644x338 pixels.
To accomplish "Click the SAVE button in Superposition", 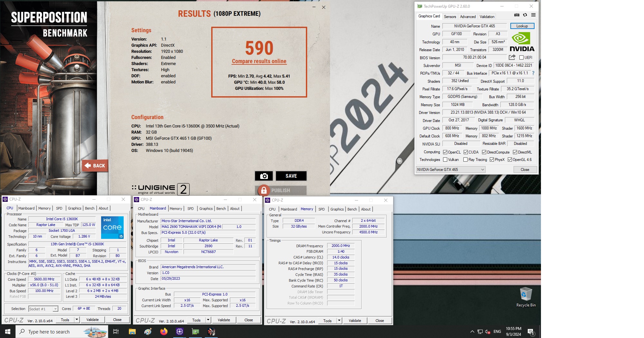I will tap(291, 176).
